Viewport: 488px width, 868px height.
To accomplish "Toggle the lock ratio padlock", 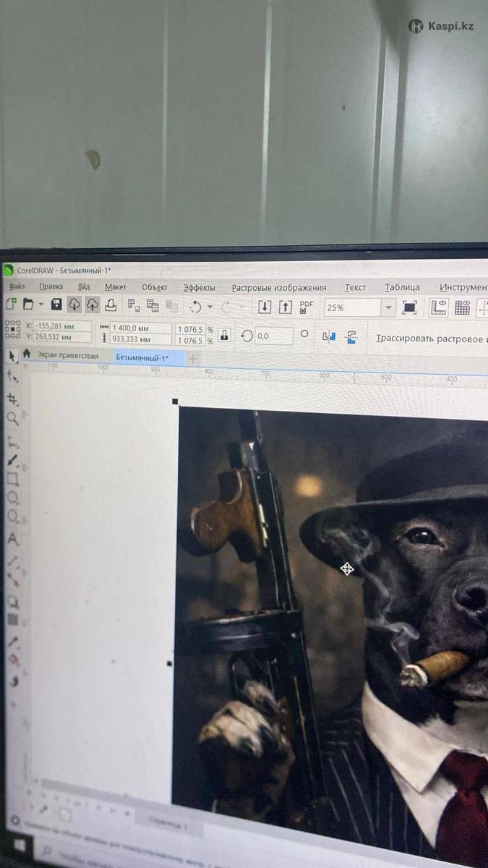I will coord(225,335).
